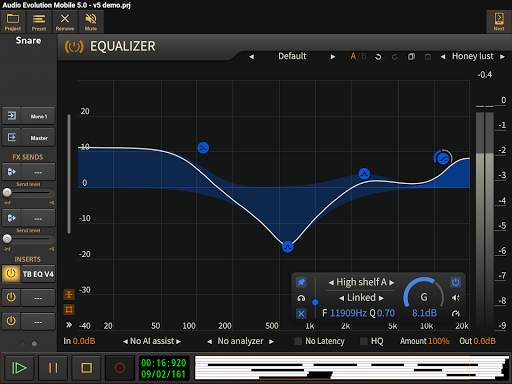Select skin after Honey lust
Image resolution: width=512 pixels, height=384 pixels.
coord(502,57)
